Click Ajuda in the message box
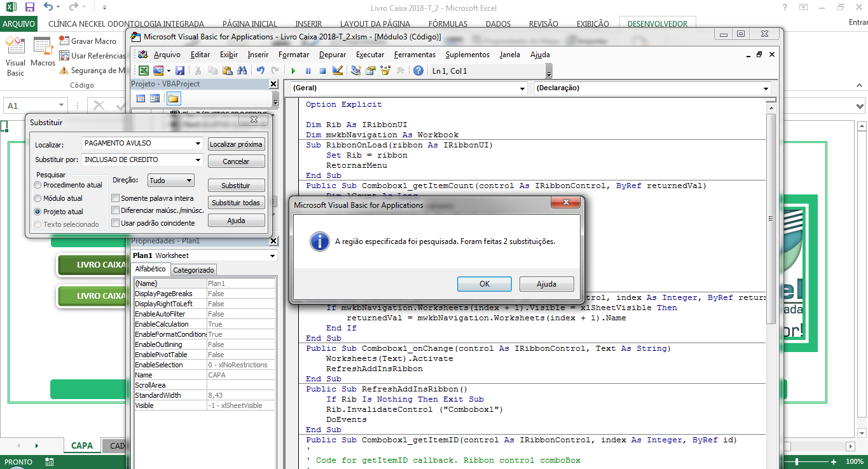The height and width of the screenshot is (469, 868). pos(547,284)
